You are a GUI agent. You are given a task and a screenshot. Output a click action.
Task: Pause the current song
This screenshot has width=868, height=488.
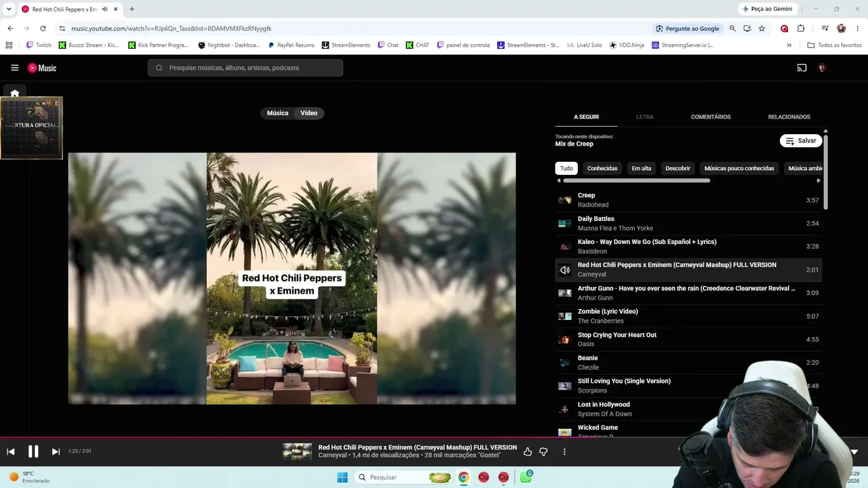33,451
